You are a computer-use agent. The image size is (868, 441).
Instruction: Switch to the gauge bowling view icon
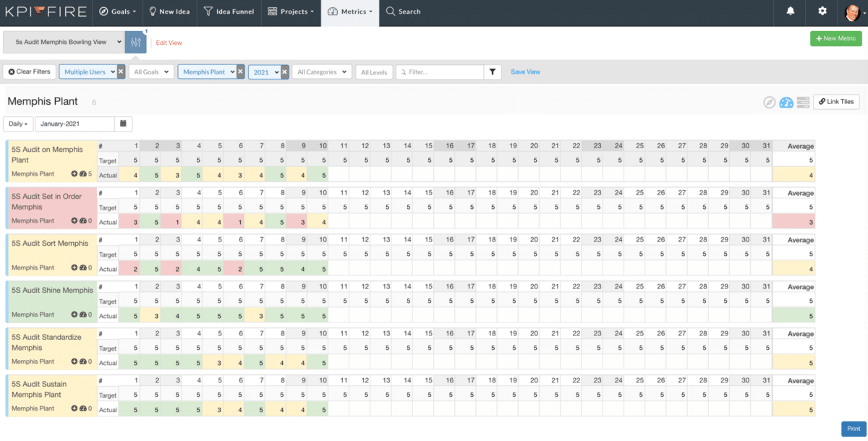point(786,102)
